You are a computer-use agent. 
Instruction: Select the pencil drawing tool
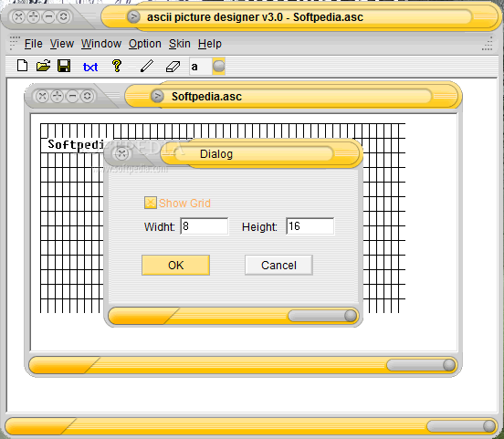(x=147, y=66)
